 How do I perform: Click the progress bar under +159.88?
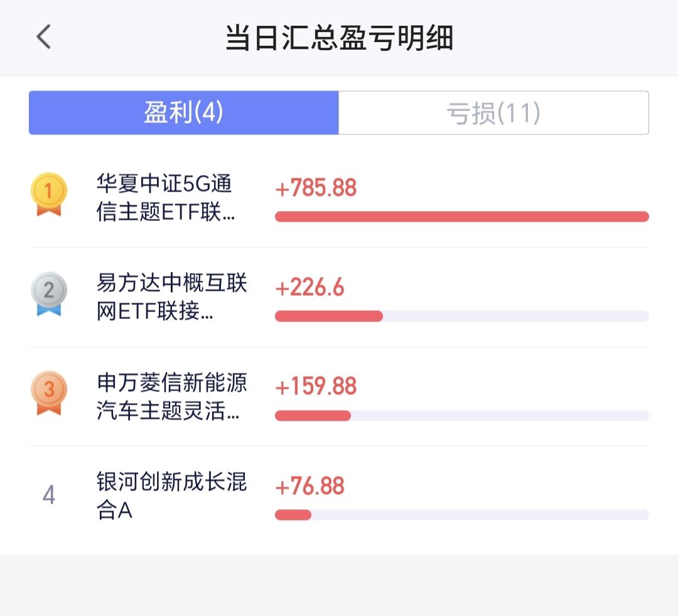click(461, 416)
